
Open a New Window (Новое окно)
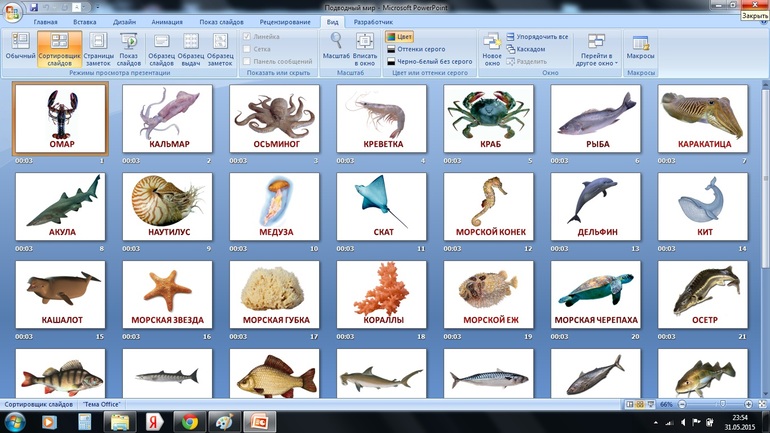coord(491,47)
